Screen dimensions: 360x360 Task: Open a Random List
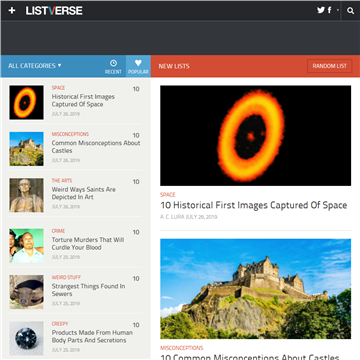click(x=330, y=66)
